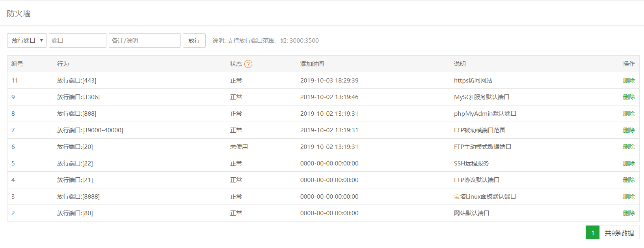The width and height of the screenshot is (644, 248).
Task: Click the phpMyAdmin默认端口 description
Action: coord(485,114)
